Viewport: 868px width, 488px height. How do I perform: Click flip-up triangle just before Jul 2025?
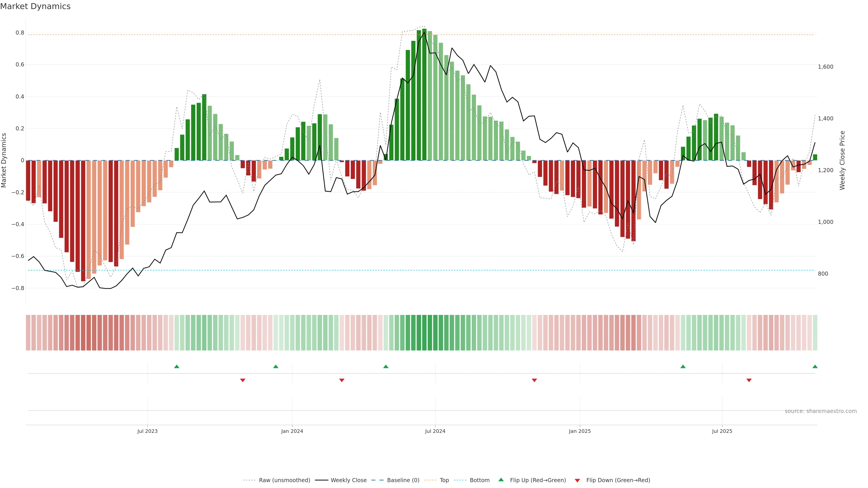[683, 366]
